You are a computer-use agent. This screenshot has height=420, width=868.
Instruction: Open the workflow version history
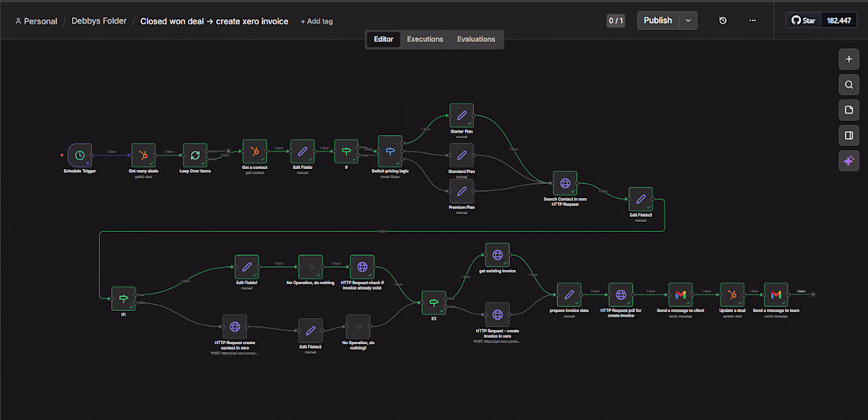pyautogui.click(x=722, y=21)
